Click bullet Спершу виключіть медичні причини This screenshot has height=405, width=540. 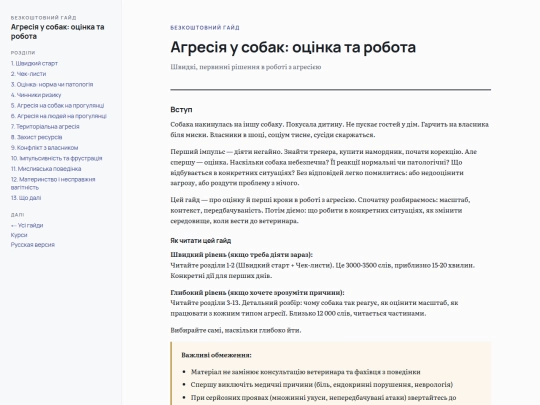tap(322, 385)
